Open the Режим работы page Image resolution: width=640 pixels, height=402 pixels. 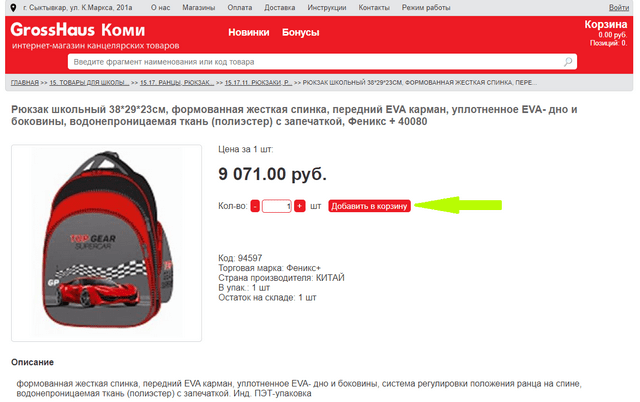tap(426, 8)
